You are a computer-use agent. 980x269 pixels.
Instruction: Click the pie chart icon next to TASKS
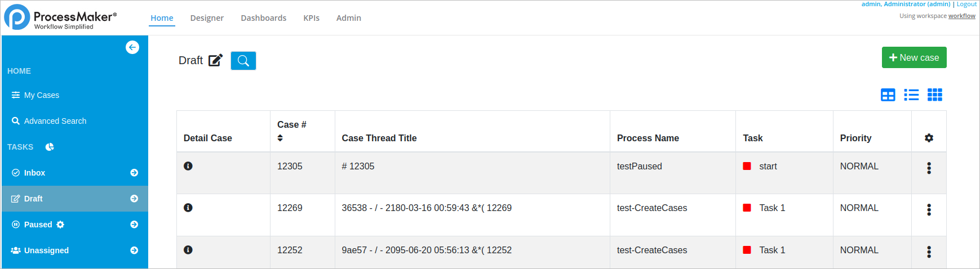50,147
